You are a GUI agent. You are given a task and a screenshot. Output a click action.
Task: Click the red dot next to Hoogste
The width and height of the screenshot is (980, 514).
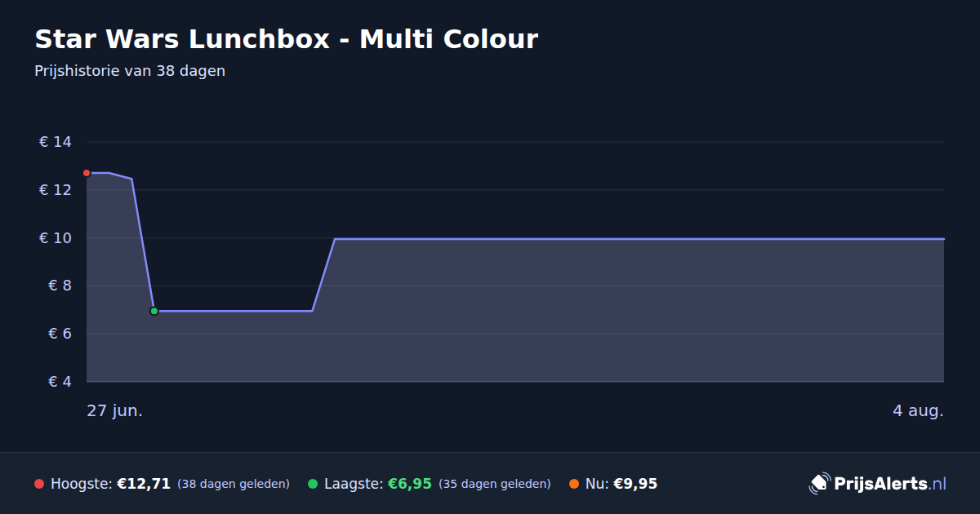click(39, 484)
